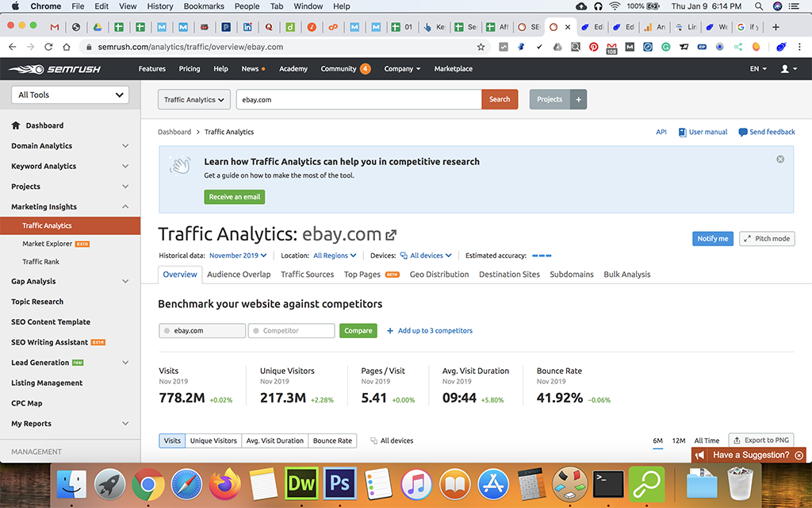Screen dimensions: 812x508
Task: Open the Geo Distribution tab
Action: [x=439, y=274]
